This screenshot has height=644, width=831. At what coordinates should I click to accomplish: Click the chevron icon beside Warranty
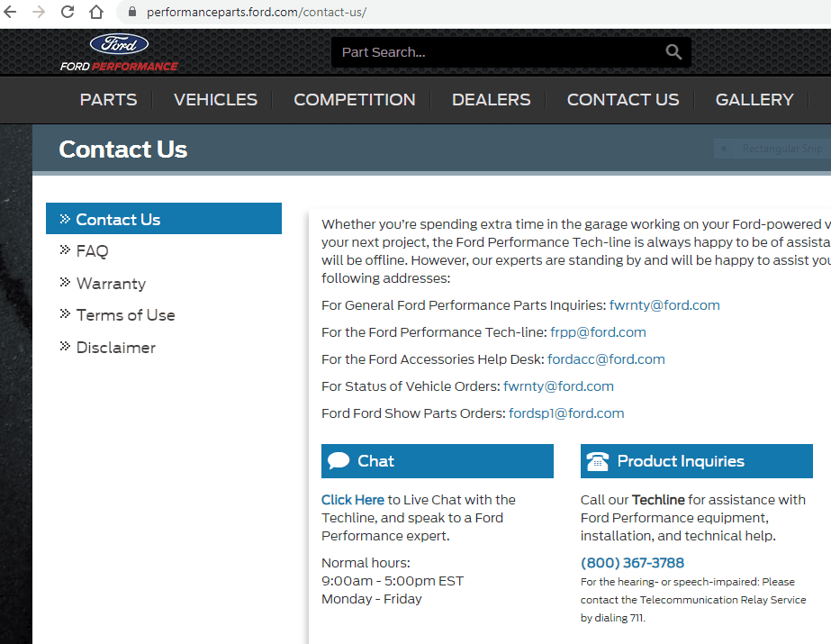coord(65,282)
